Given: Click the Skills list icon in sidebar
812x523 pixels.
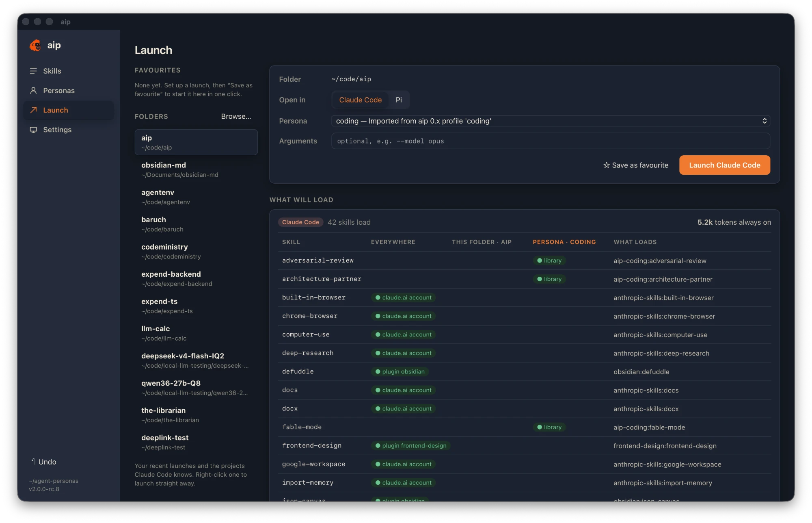Looking at the screenshot, I should click(33, 71).
